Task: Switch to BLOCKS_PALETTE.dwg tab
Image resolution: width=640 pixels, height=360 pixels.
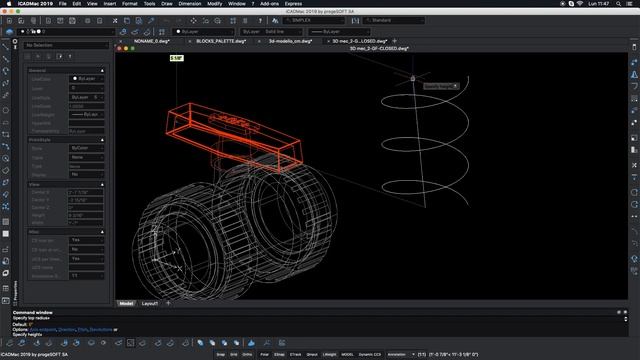Action: [221, 41]
